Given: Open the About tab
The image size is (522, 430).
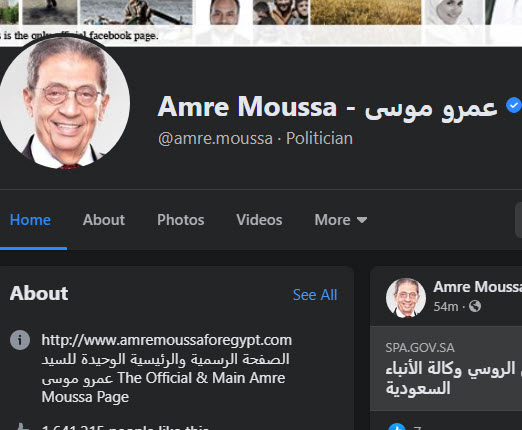Looking at the screenshot, I should pyautogui.click(x=104, y=220).
